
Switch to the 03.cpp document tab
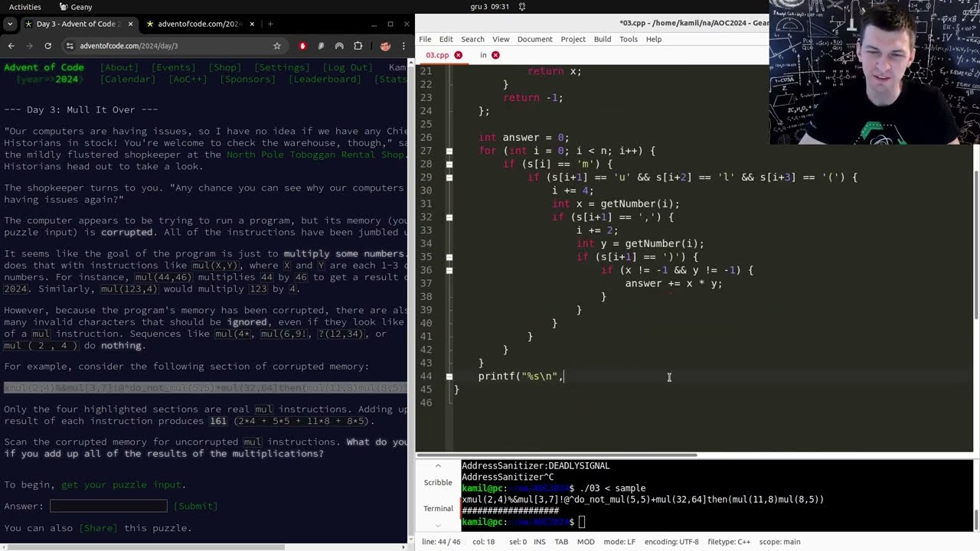pos(437,55)
